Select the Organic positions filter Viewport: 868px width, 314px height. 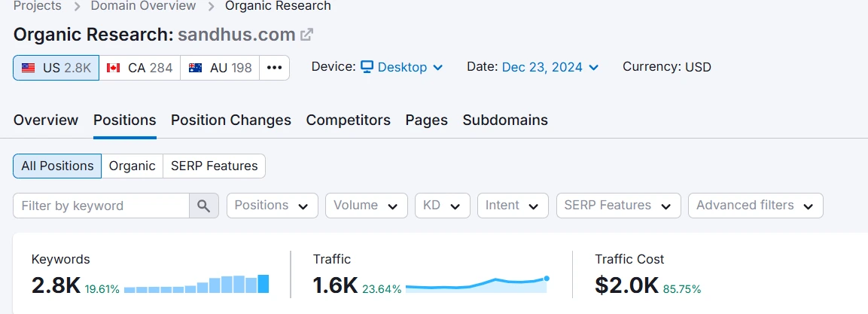(x=132, y=166)
